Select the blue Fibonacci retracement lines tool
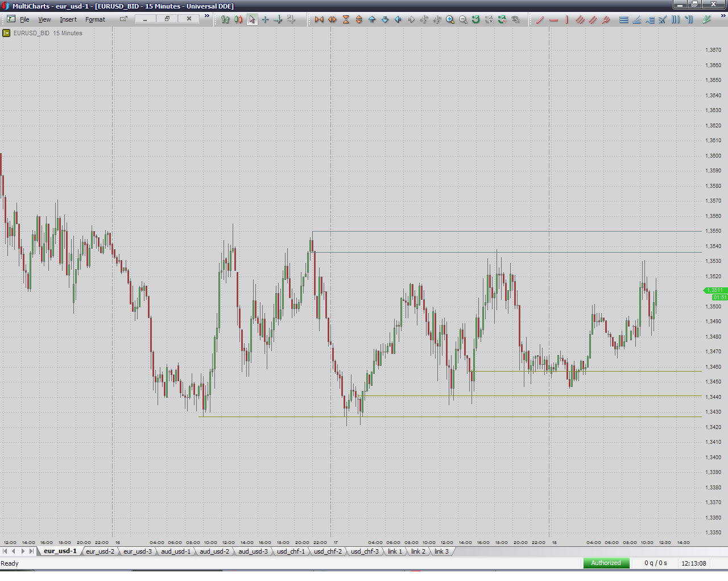Image resolution: width=728 pixels, height=581 pixels. (x=624, y=19)
